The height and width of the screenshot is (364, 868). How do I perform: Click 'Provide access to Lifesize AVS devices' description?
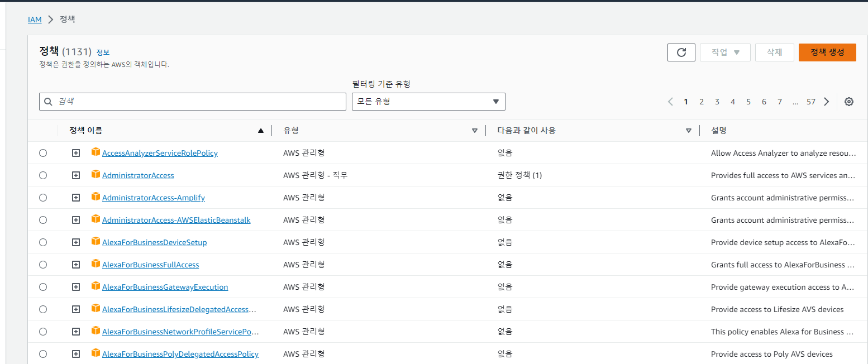click(778, 309)
